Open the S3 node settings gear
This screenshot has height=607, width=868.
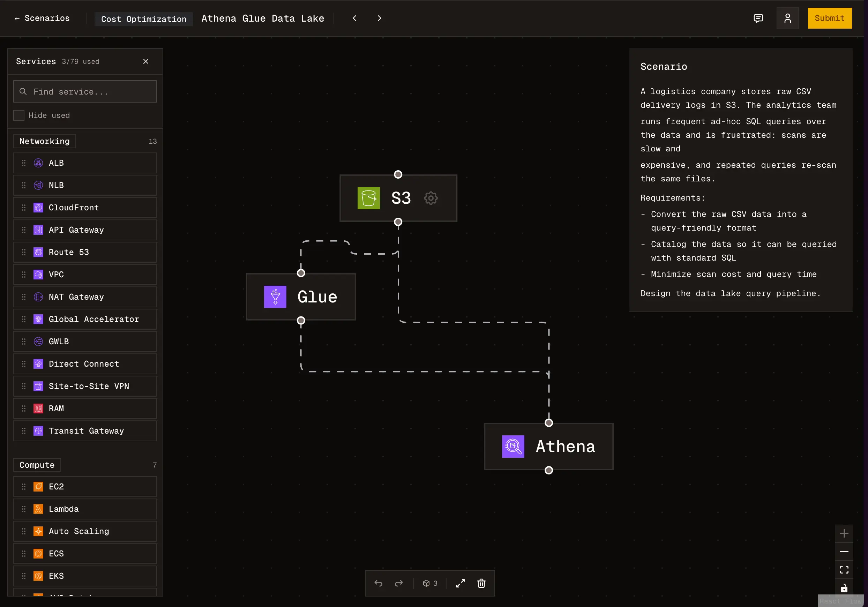431,198
